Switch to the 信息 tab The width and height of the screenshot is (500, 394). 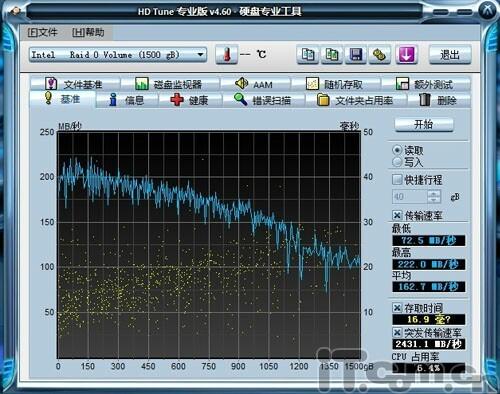pos(127,100)
